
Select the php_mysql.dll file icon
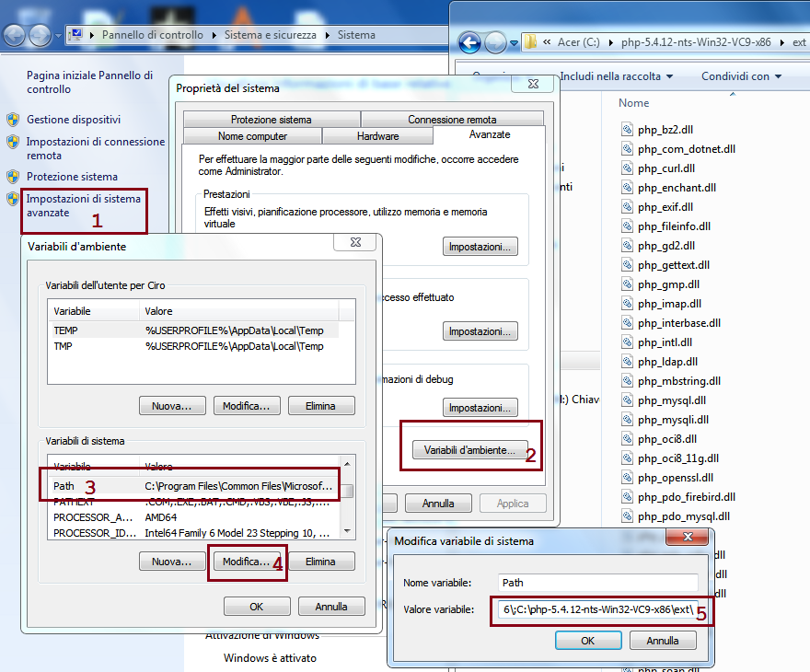[629, 400]
